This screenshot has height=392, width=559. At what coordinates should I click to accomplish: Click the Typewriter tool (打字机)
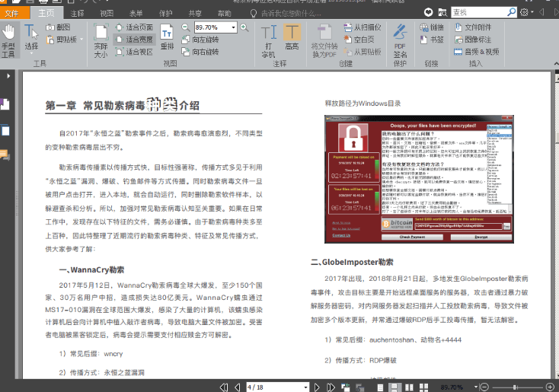[x=268, y=40]
